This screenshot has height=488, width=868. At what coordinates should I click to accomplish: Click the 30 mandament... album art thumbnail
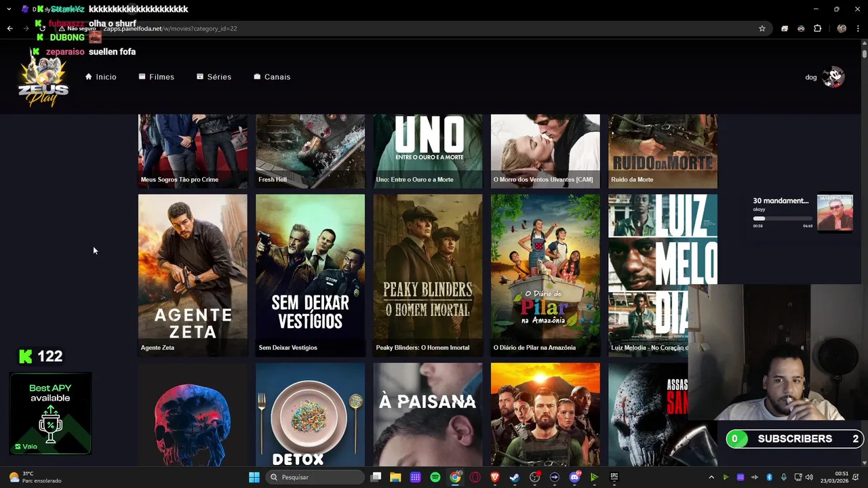[835, 212]
